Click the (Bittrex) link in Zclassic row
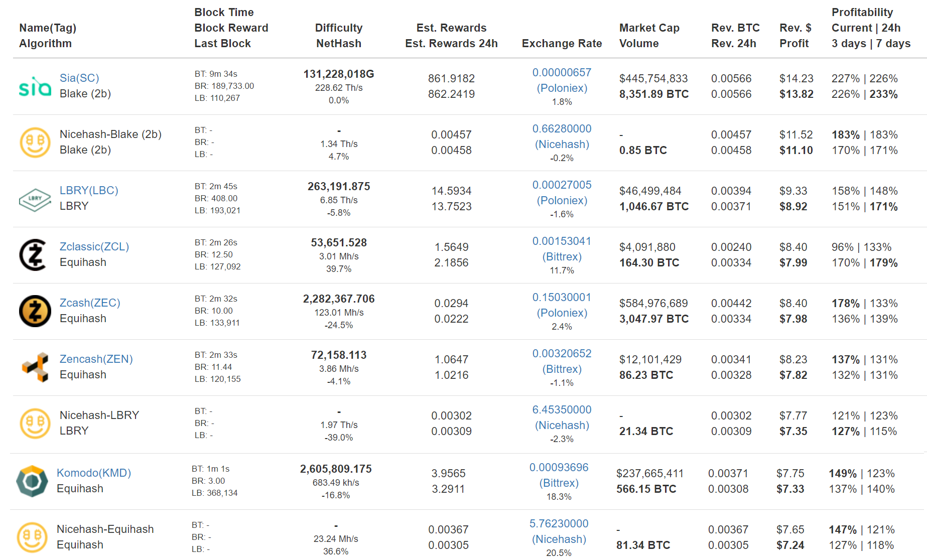Viewport: 927px width, 560px height. [x=562, y=257]
